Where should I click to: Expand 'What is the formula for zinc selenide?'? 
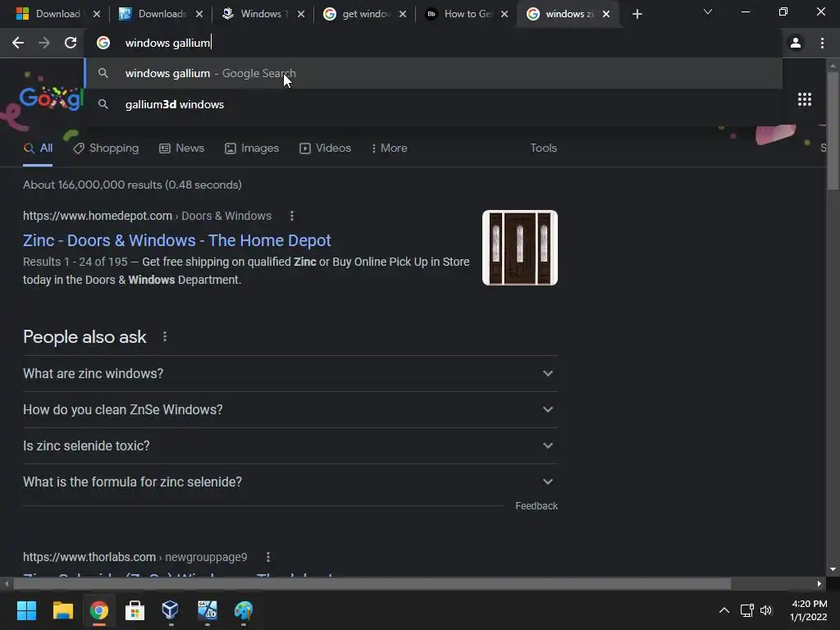point(290,482)
